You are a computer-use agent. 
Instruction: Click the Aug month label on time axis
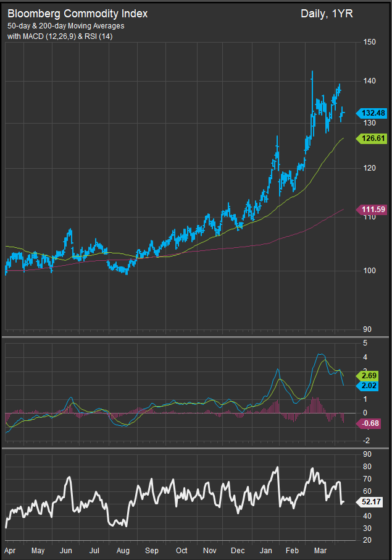click(123, 549)
